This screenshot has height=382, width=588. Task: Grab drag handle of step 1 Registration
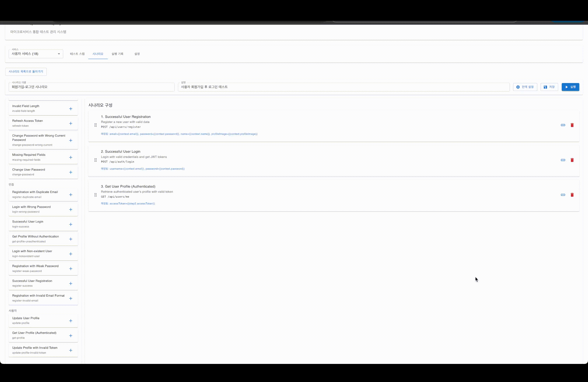click(x=95, y=125)
